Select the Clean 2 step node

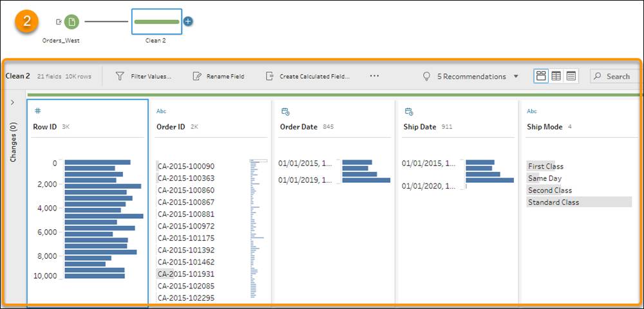[156, 22]
